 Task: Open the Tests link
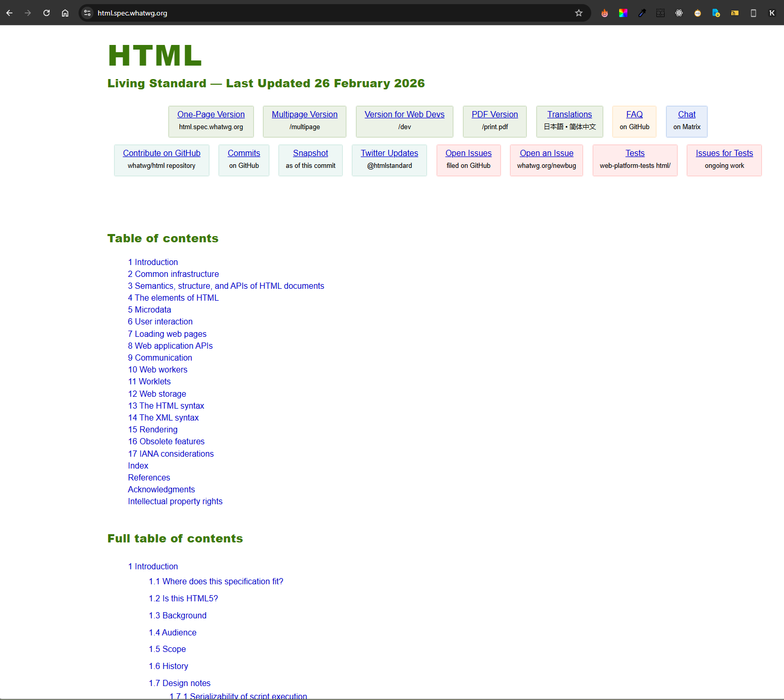click(x=635, y=153)
